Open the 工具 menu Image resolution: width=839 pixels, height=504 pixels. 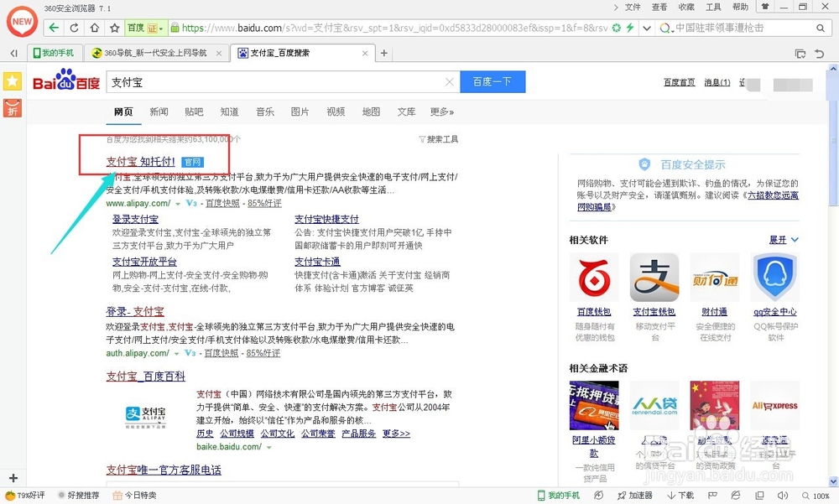click(714, 7)
